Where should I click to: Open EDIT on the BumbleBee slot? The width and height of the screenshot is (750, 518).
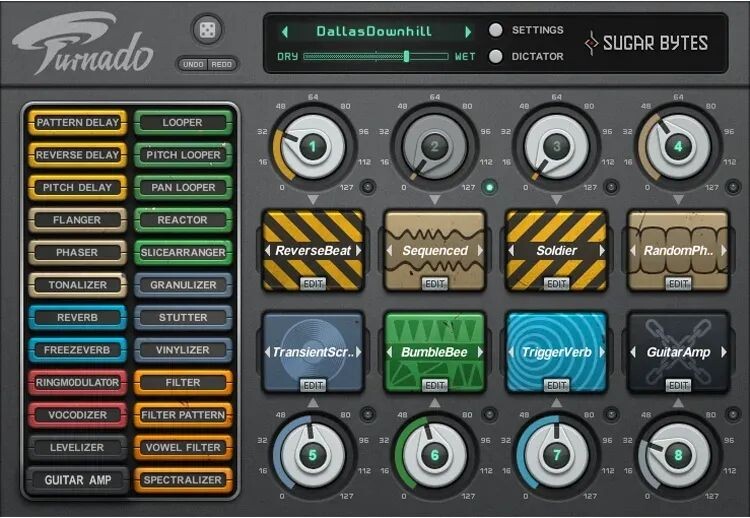435,386
